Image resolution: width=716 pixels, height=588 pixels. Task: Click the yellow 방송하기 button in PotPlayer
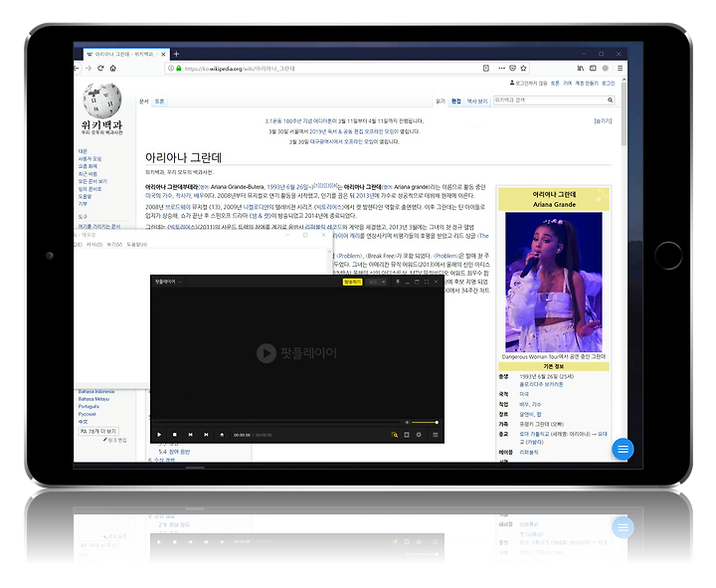click(x=352, y=282)
